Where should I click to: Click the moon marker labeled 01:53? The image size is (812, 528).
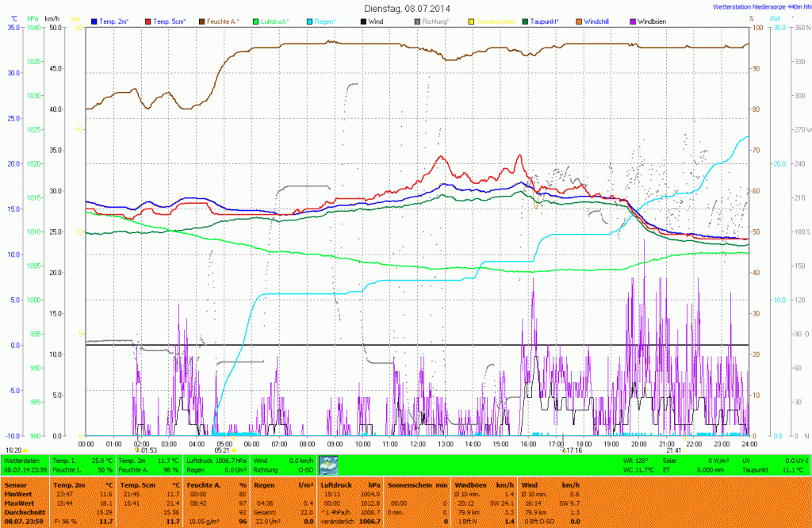click(x=138, y=450)
